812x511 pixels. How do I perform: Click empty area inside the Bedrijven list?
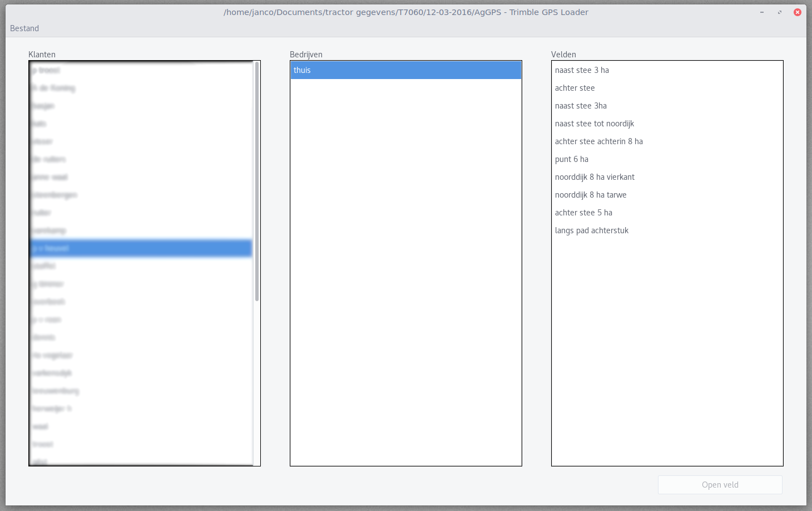[x=406, y=278]
